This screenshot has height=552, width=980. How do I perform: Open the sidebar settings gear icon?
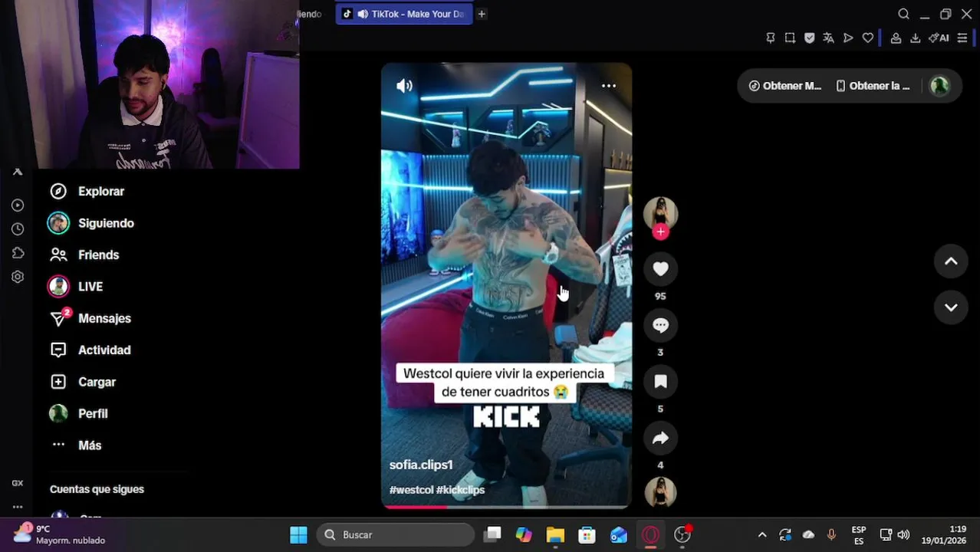pyautogui.click(x=18, y=277)
